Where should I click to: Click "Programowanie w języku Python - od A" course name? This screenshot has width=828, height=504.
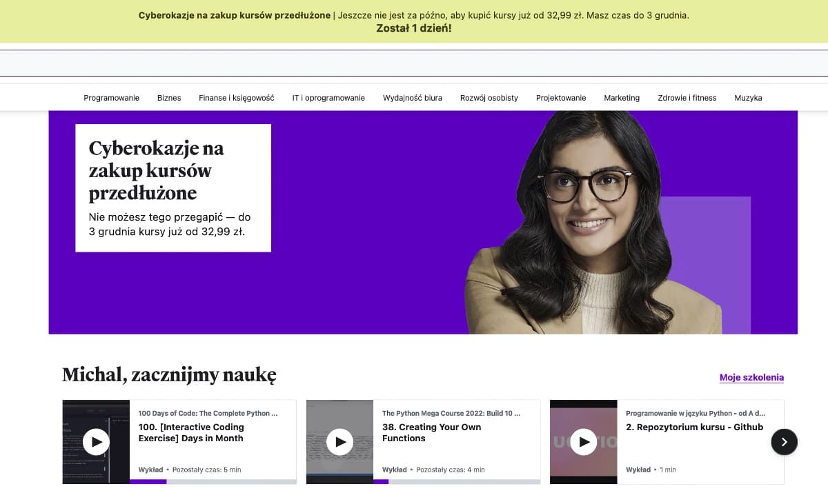coord(696,414)
